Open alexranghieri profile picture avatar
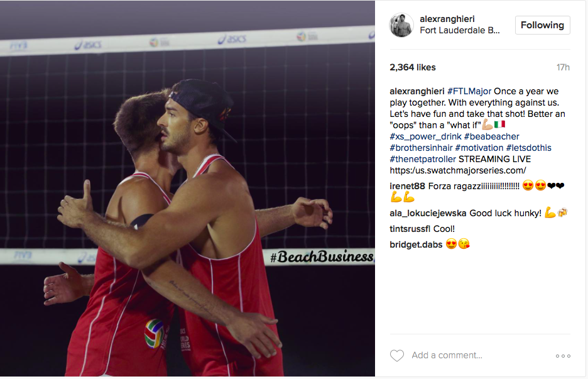Image resolution: width=588 pixels, height=379 pixels. (401, 25)
